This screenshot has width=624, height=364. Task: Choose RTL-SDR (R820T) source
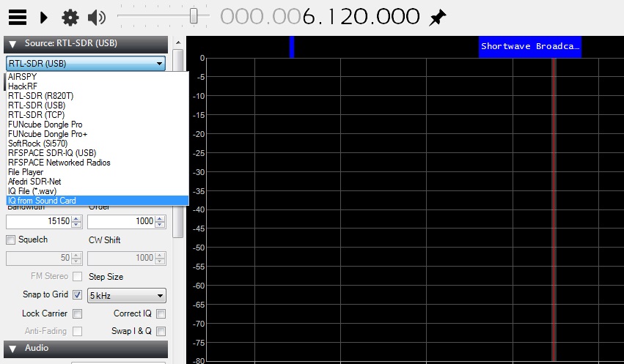[x=98, y=96]
